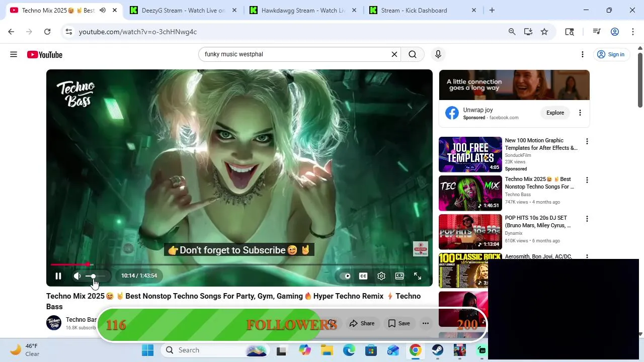
Task: Toggle the autoplay switch in player
Action: point(345,276)
